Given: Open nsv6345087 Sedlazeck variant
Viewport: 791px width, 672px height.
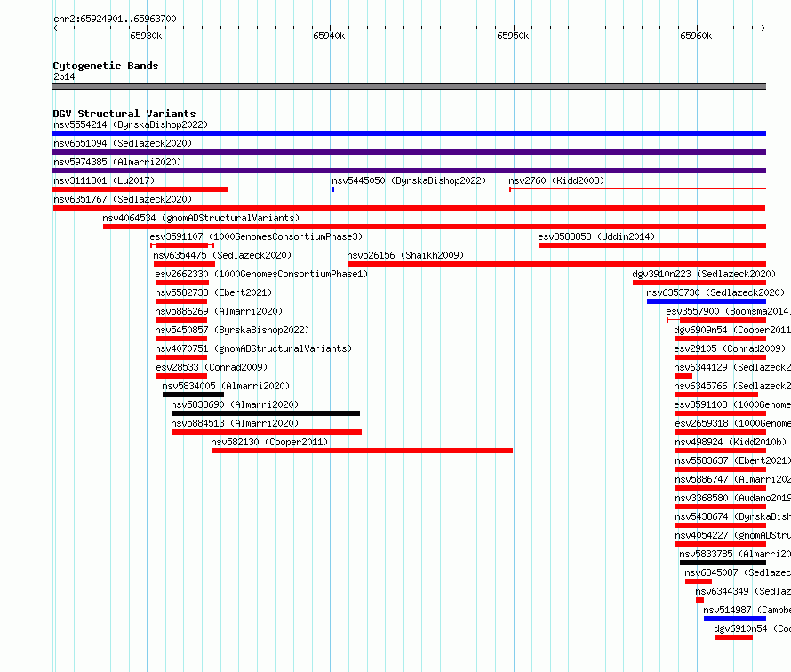Looking at the screenshot, I should (738, 572).
